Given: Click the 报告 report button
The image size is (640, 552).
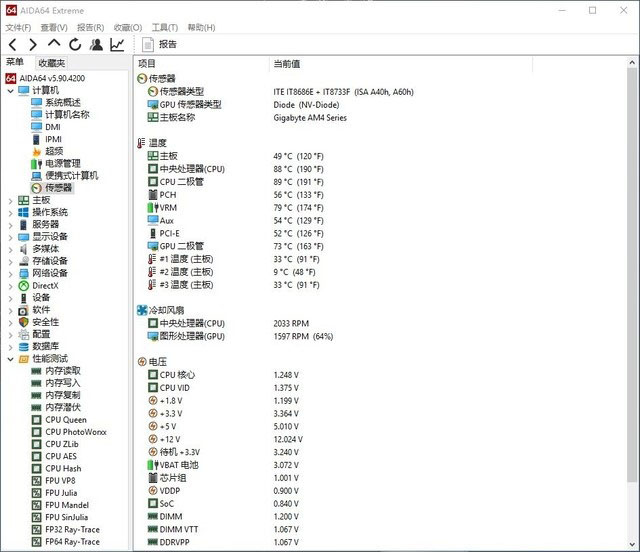Looking at the screenshot, I should click(x=159, y=45).
